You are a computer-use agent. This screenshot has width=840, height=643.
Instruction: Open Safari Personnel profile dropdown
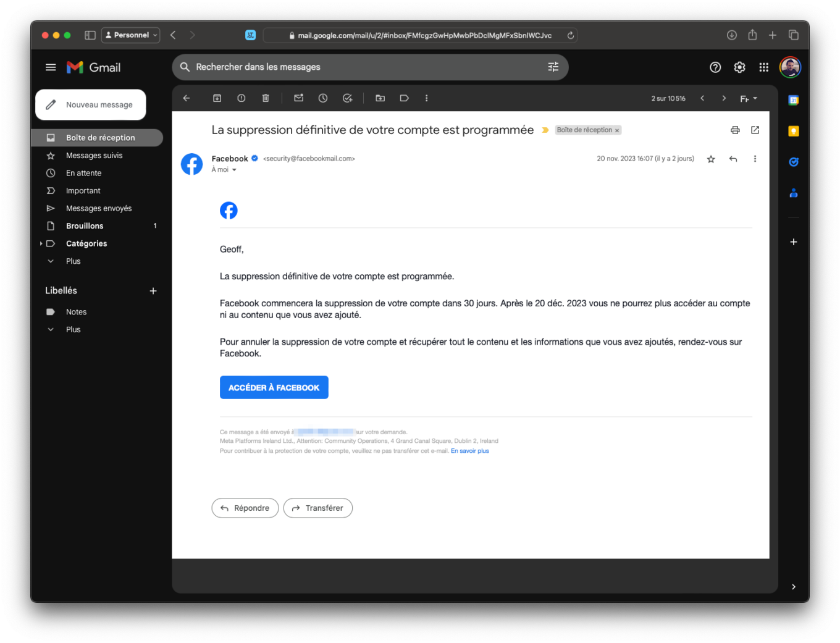coord(130,35)
